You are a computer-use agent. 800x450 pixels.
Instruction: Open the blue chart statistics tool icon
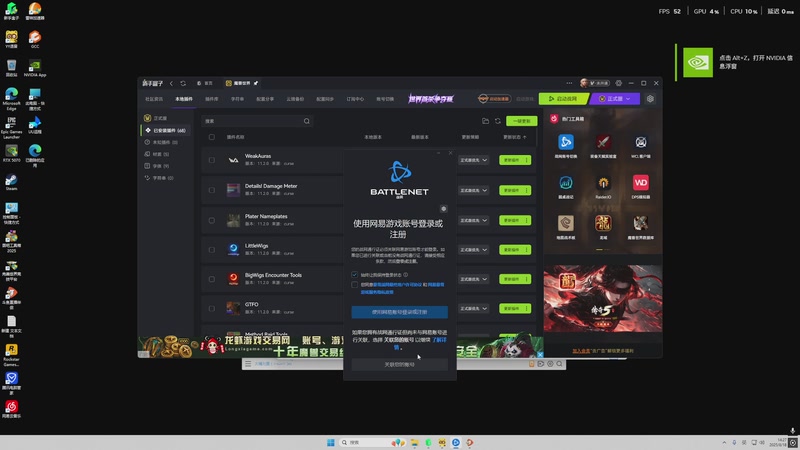coord(565,183)
